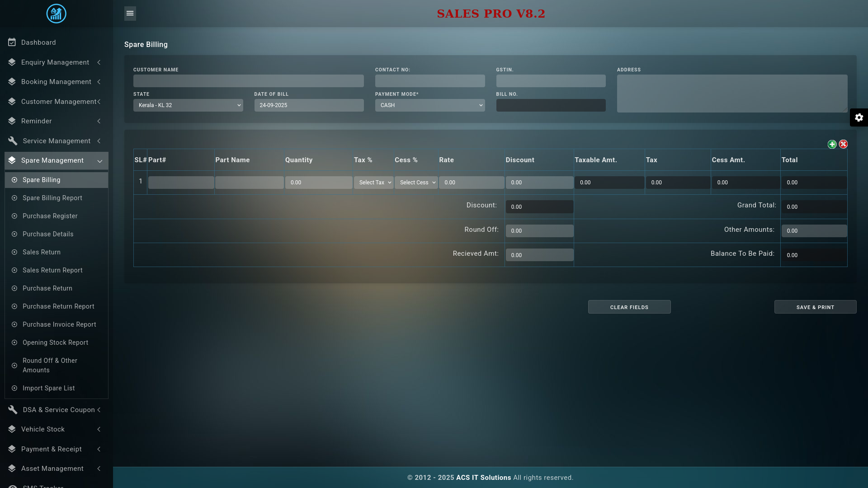The width and height of the screenshot is (868, 488).
Task: Open the settings gear panel
Action: (x=859, y=117)
